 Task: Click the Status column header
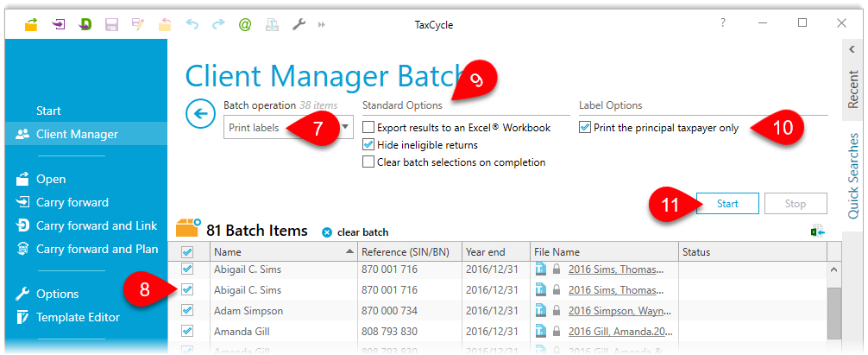752,252
